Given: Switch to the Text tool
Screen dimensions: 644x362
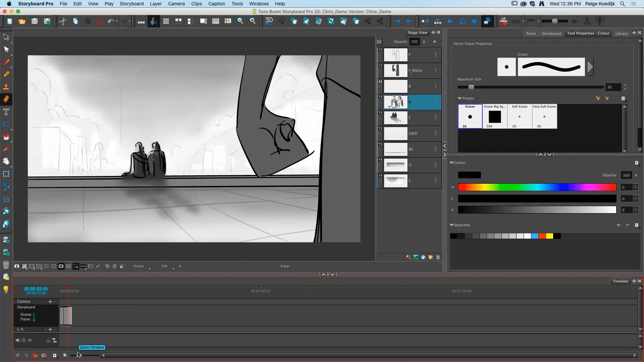Looking at the screenshot, I should pyautogui.click(x=6, y=112).
